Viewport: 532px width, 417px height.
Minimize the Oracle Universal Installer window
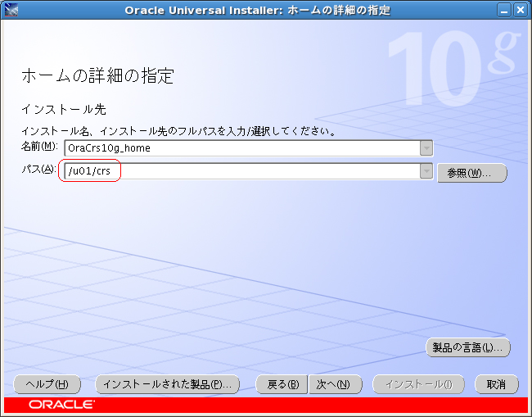click(x=504, y=10)
